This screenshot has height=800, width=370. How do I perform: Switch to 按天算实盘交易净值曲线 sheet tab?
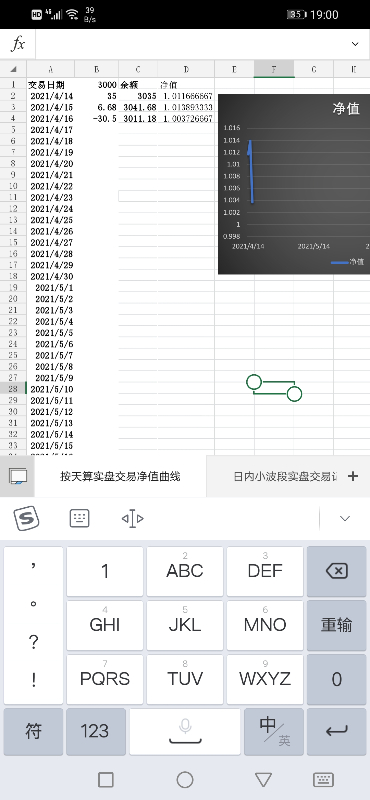120,477
